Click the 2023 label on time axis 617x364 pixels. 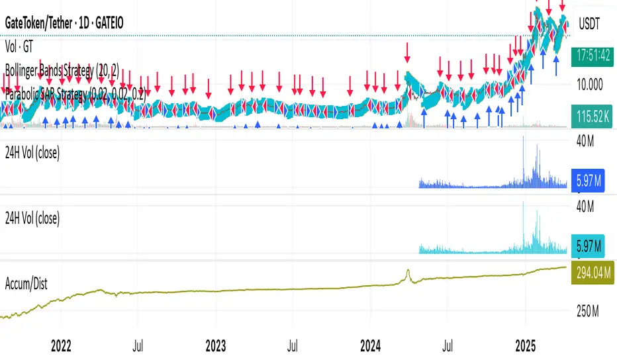coord(216,346)
